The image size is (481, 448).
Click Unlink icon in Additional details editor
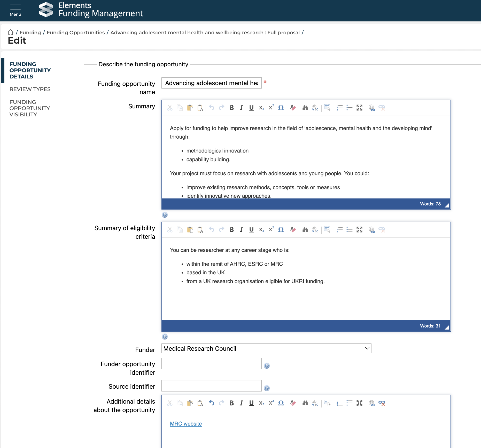382,403
